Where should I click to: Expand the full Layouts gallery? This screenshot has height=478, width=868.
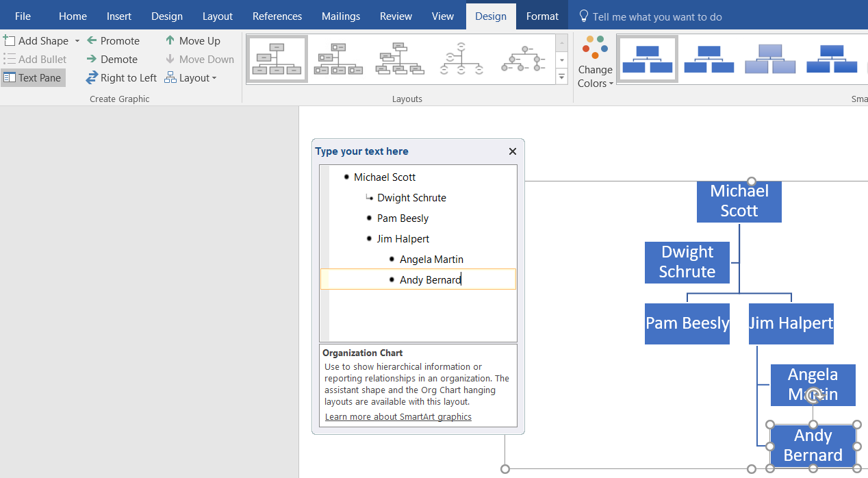pos(562,77)
